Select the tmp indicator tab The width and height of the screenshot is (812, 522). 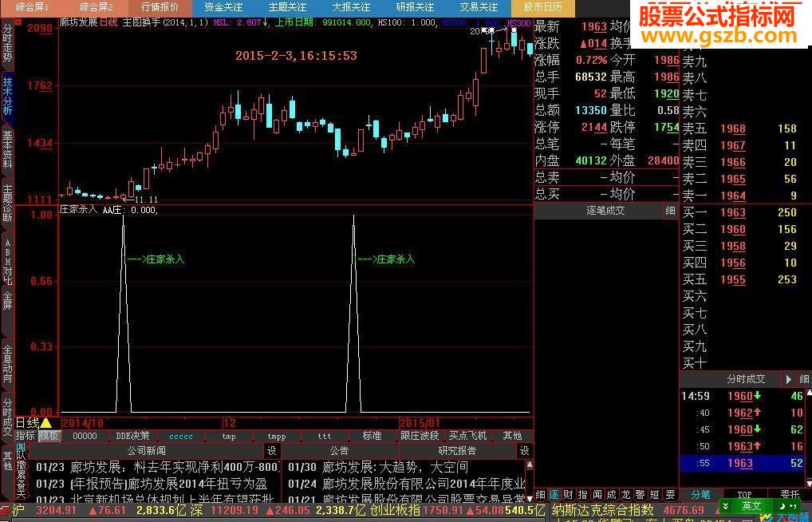228,436
